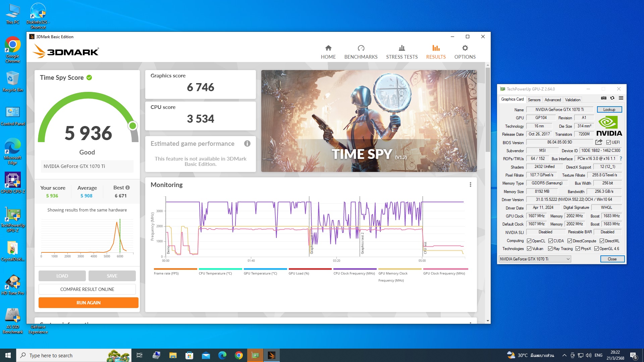Open GPU-Z hamburger menu icon
Screen dimensions: 644x362
coord(621,98)
